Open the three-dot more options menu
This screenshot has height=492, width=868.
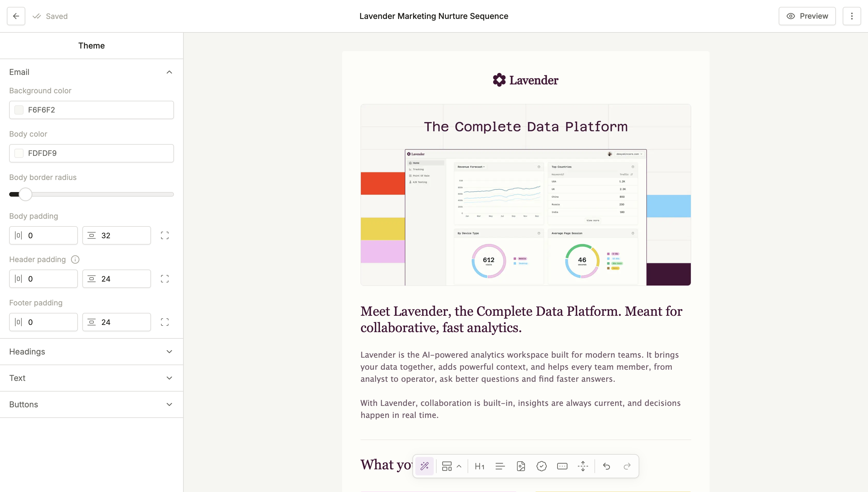(x=852, y=16)
